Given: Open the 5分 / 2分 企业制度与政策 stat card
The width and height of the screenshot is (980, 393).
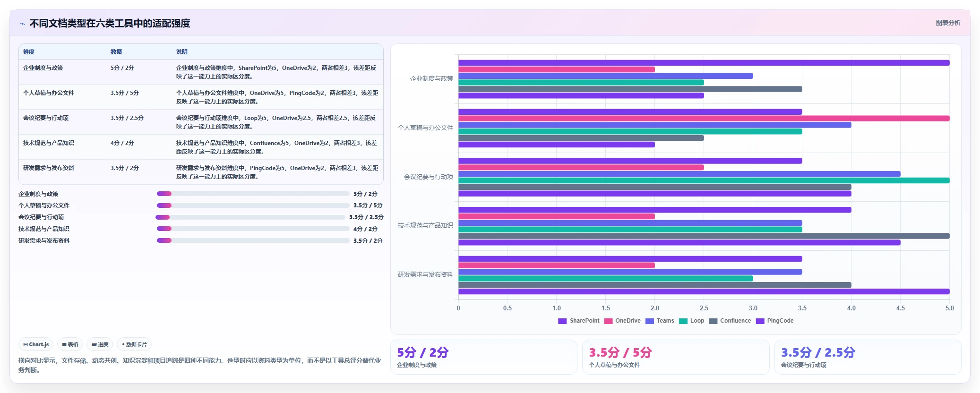Looking at the screenshot, I should pos(484,357).
